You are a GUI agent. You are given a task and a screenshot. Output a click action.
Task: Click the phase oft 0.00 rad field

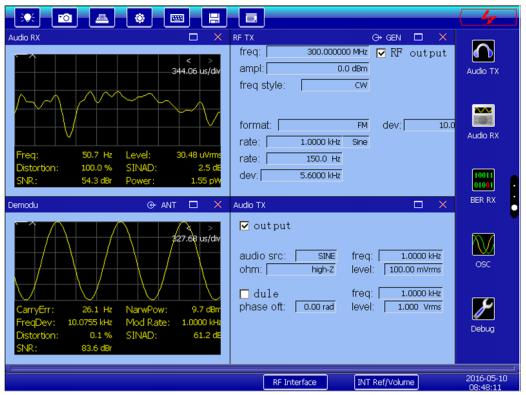pyautogui.click(x=315, y=307)
